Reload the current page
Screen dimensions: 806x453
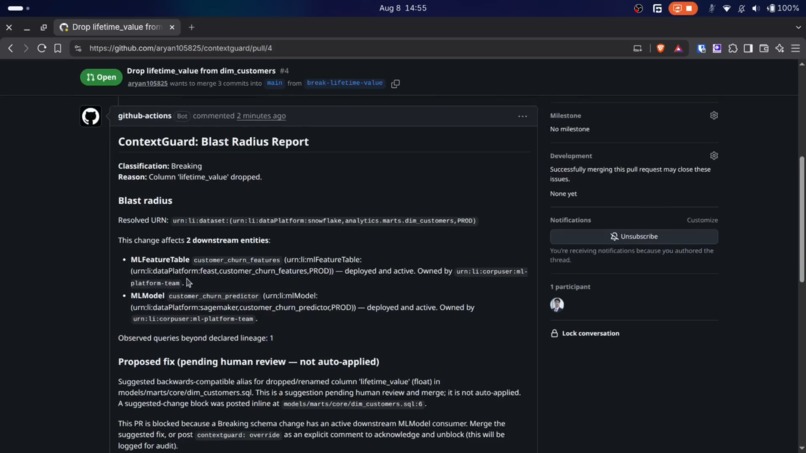(42, 48)
